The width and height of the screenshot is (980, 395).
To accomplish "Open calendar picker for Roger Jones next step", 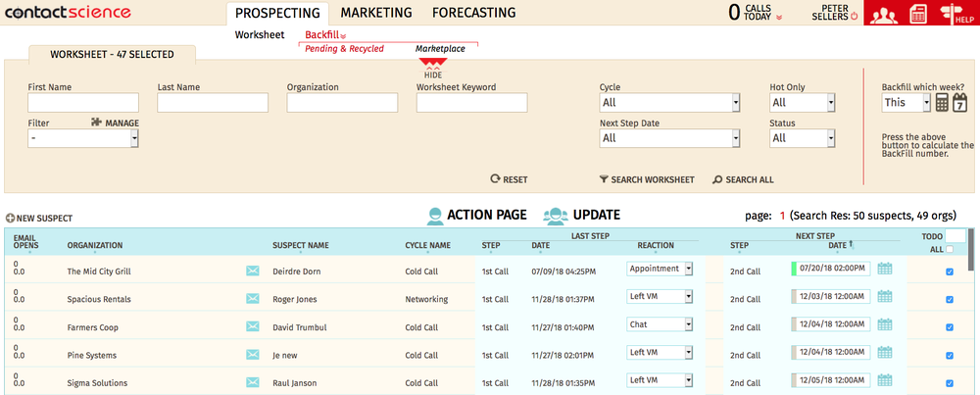I will pos(884,296).
